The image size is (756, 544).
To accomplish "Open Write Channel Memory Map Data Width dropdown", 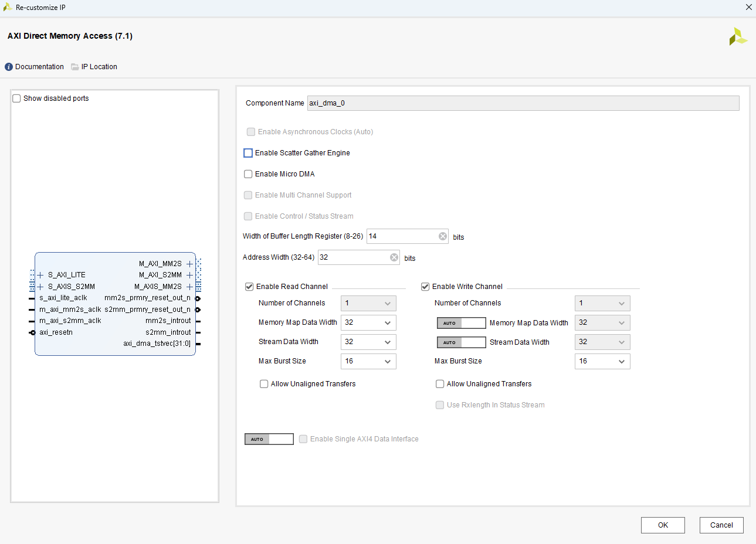I will coord(602,322).
